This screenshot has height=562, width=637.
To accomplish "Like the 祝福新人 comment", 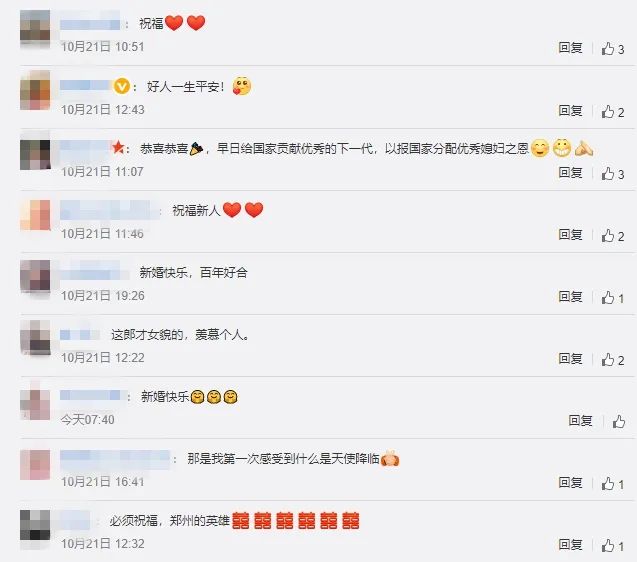I will (x=613, y=236).
